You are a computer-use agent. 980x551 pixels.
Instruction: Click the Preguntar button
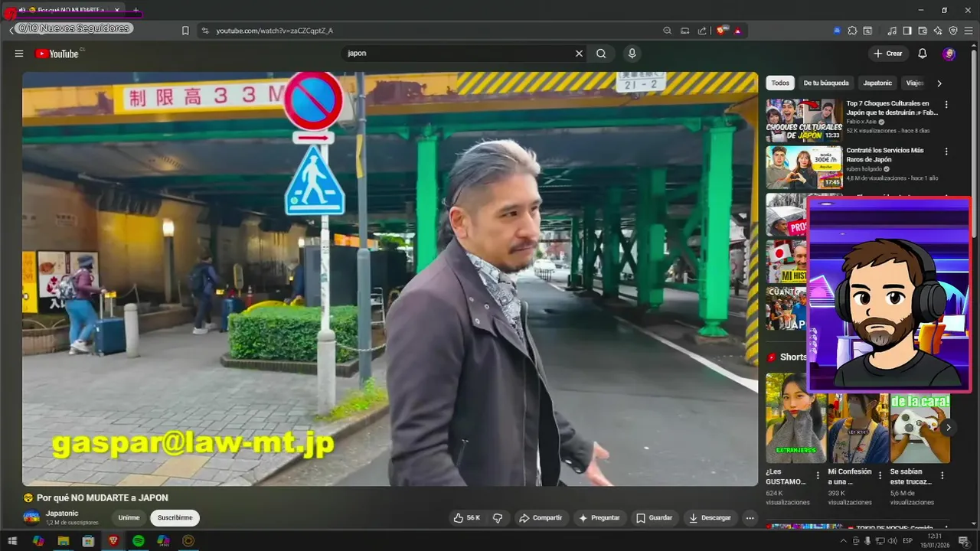(599, 518)
